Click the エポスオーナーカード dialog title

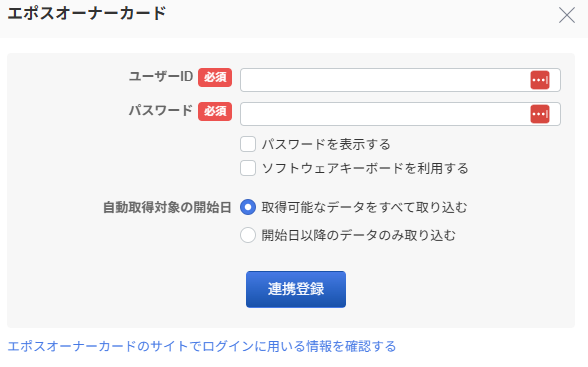click(x=87, y=13)
